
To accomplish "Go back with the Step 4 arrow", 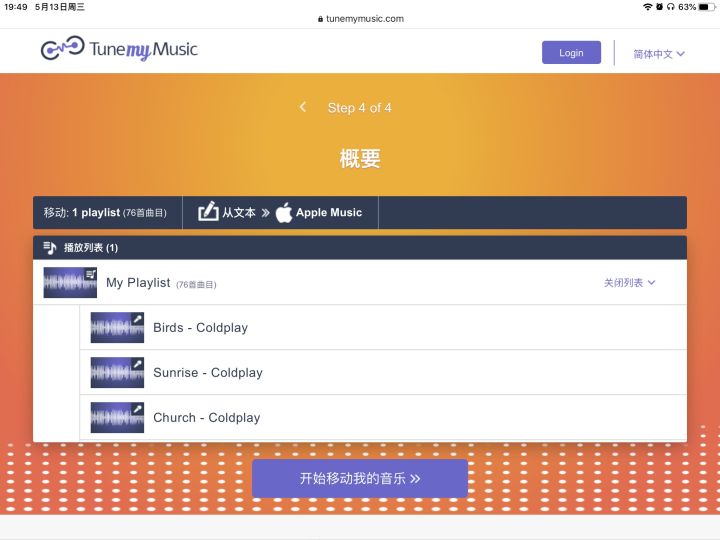I will (303, 107).
